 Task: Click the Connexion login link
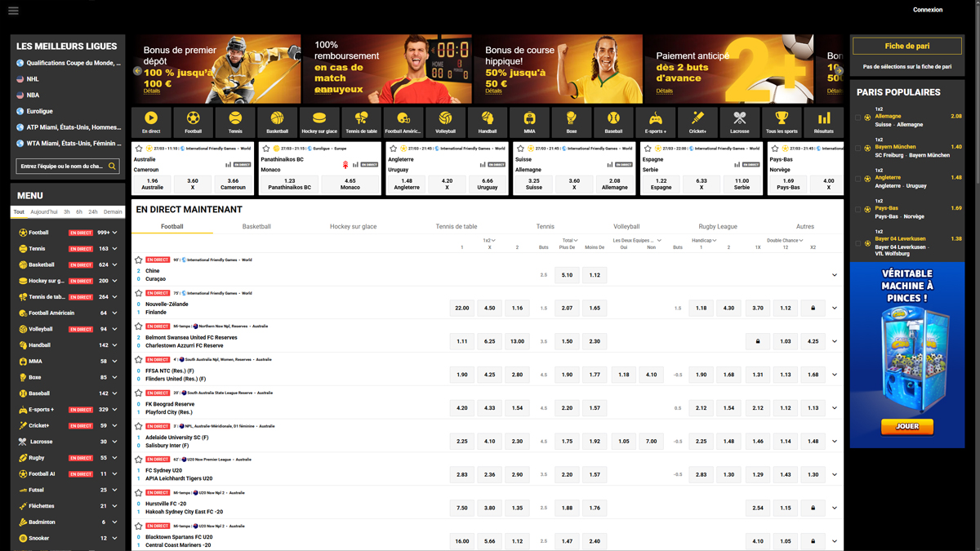tap(927, 10)
